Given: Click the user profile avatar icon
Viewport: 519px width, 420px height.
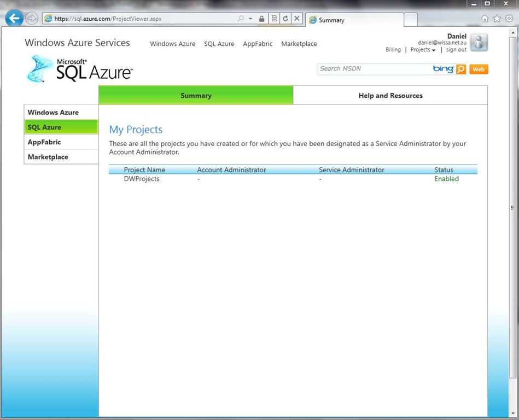Looking at the screenshot, I should click(479, 42).
